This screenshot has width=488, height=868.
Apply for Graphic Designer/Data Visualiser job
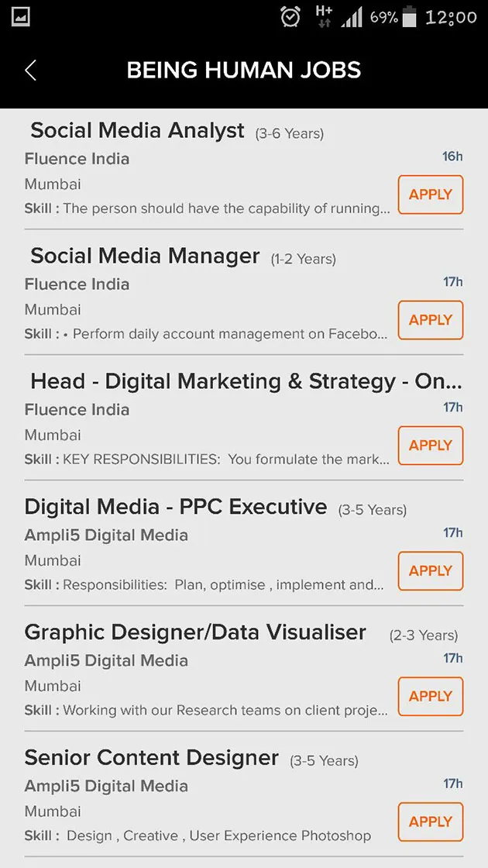[431, 697]
